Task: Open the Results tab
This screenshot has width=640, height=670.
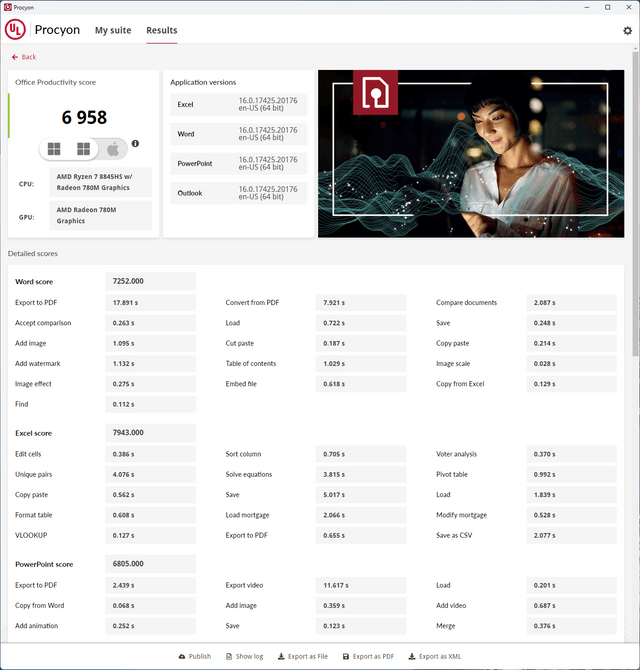Action: (162, 31)
